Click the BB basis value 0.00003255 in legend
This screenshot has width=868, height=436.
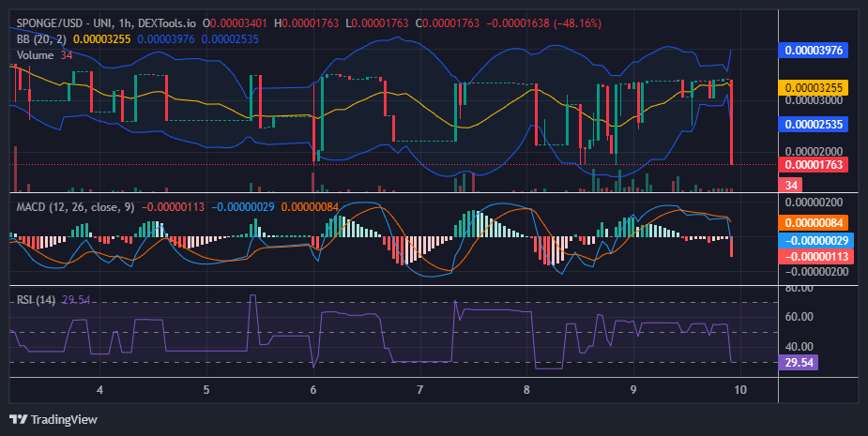pyautogui.click(x=102, y=39)
